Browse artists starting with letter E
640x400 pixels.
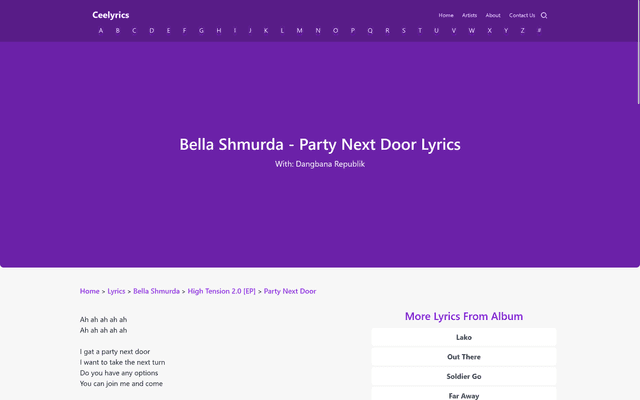(x=168, y=31)
